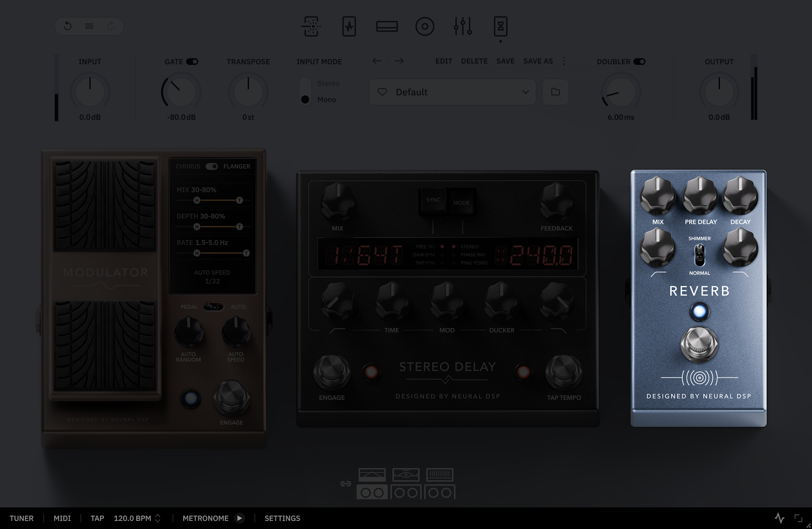This screenshot has width=812, height=529.
Task: Click the BPM stepper arrows next to 120.0 BPM
Action: tap(158, 518)
